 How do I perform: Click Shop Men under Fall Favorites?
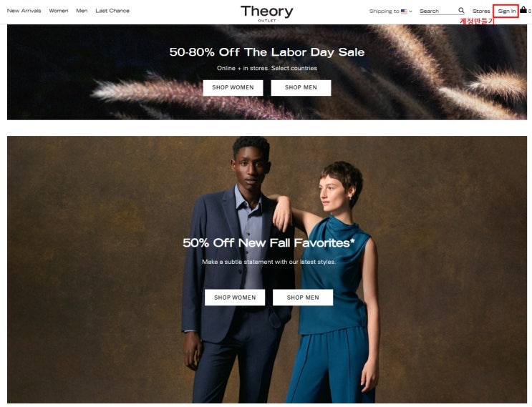point(303,298)
